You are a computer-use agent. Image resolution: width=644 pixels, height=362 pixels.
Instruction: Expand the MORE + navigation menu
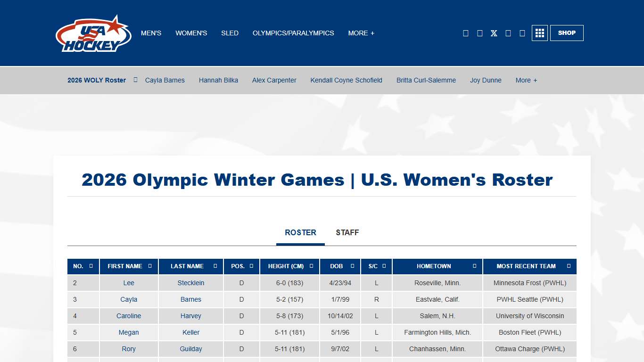pyautogui.click(x=361, y=33)
